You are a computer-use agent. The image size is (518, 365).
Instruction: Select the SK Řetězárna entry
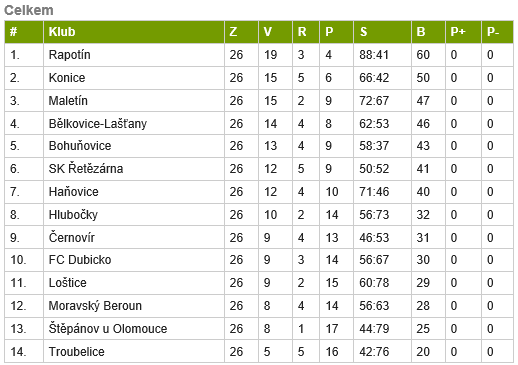(86, 169)
